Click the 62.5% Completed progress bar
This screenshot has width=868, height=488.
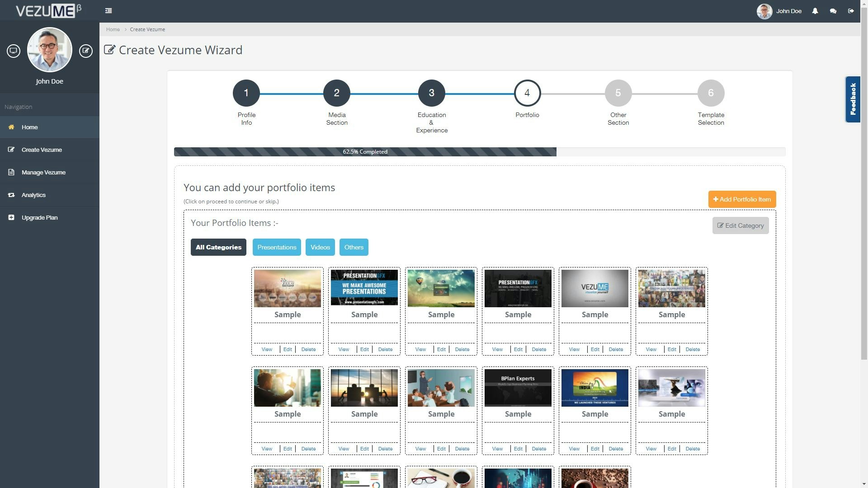[365, 152]
